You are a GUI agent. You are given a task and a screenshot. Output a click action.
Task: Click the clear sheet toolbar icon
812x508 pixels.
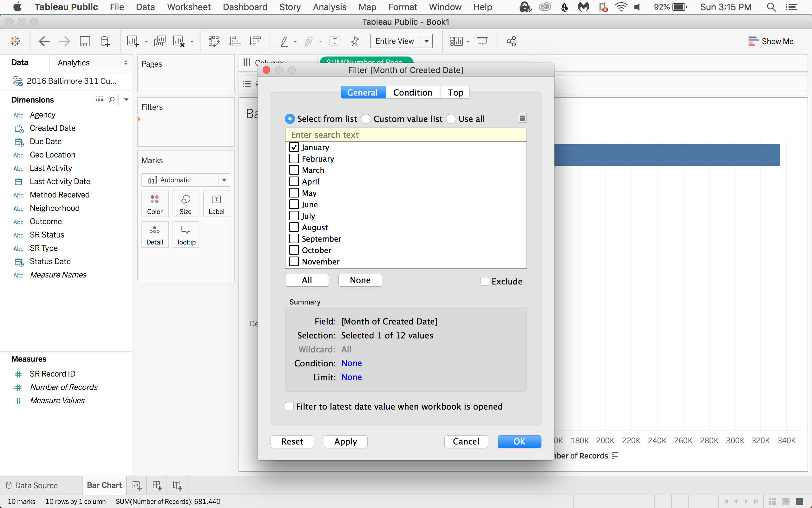point(179,41)
